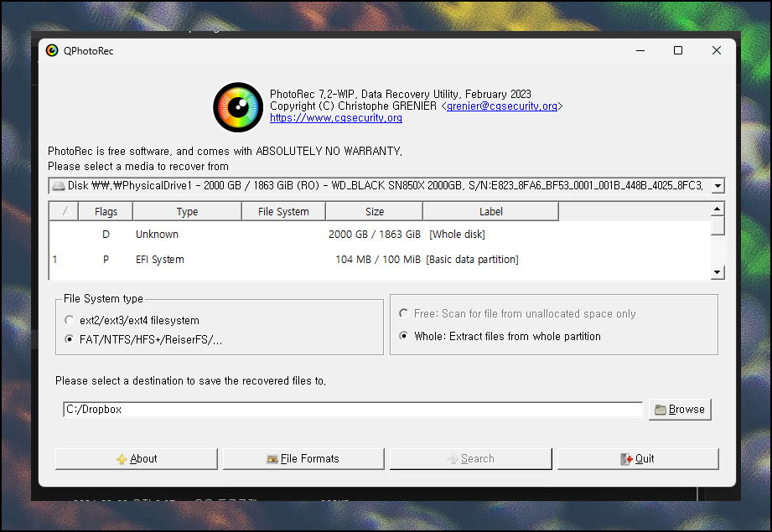Sort by the File System column header

coord(283,212)
